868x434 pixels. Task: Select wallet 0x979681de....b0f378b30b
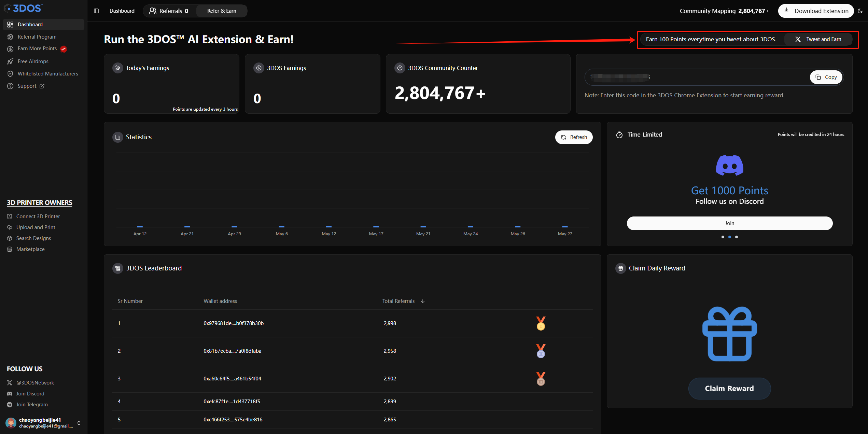(234, 323)
